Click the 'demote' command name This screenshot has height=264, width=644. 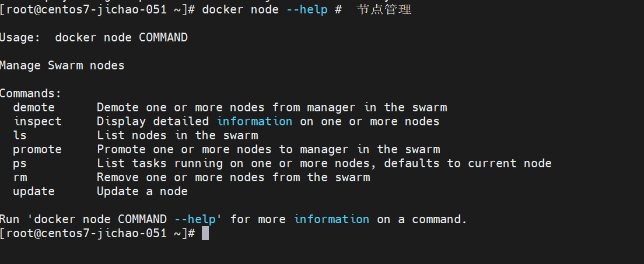[34, 108]
